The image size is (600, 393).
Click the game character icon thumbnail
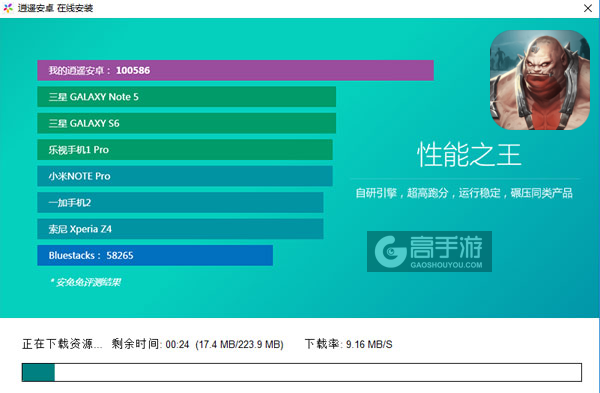540,80
